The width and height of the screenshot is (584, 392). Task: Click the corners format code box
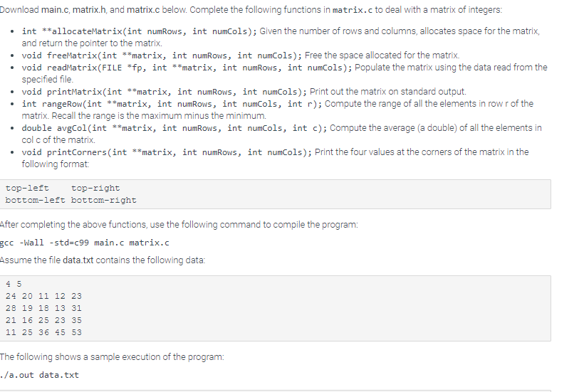pyautogui.click(x=275, y=194)
